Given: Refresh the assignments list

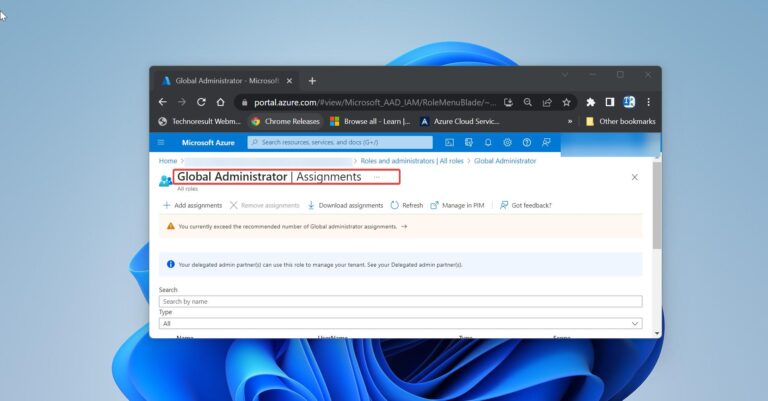Looking at the screenshot, I should [x=407, y=205].
